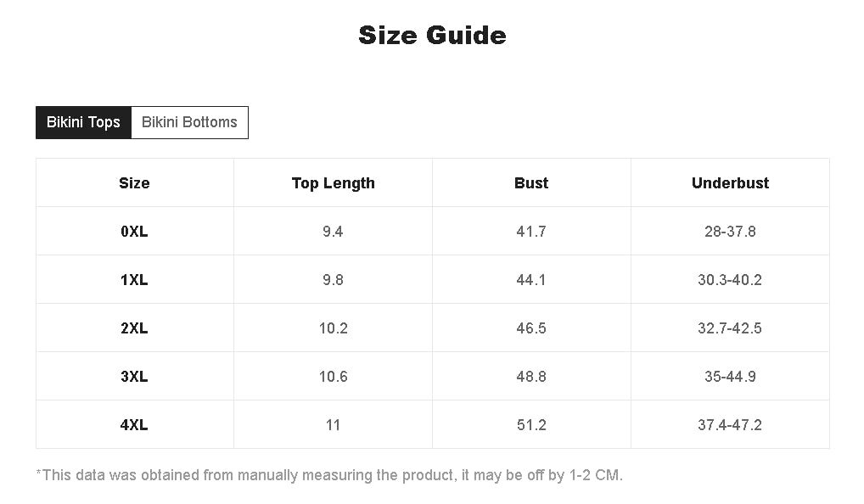This screenshot has height=504, width=864.
Task: Select the 1XL size row label
Action: 134,280
